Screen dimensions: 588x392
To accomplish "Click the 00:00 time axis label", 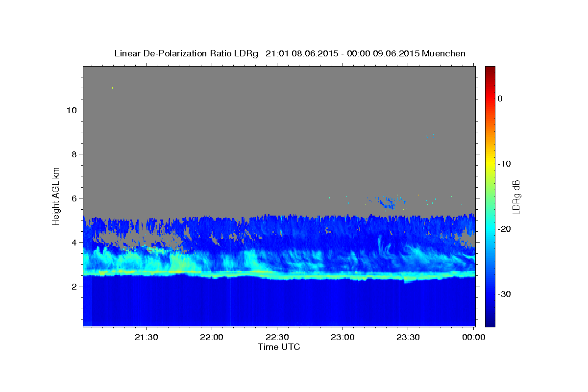I will [473, 338].
